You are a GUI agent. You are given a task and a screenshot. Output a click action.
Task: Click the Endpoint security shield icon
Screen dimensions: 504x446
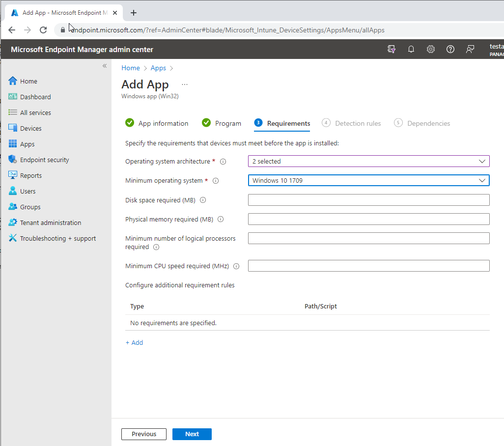[13, 160]
